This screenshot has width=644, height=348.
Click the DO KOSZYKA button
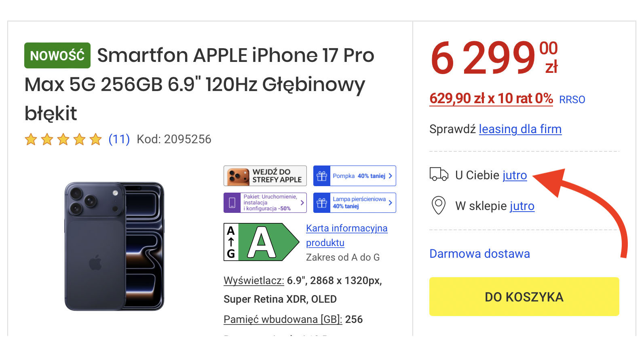[524, 297]
